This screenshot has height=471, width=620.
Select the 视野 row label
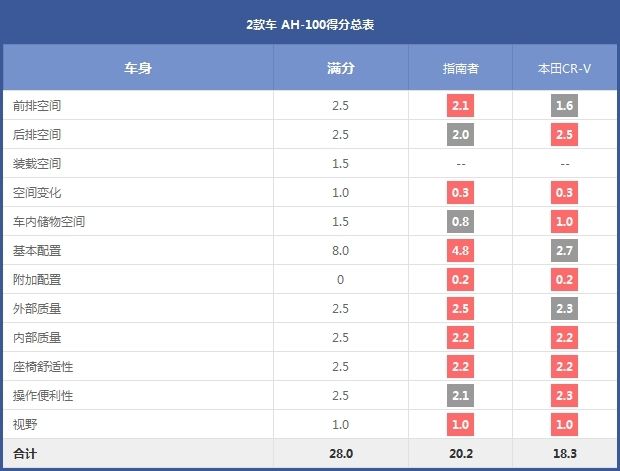[25, 424]
